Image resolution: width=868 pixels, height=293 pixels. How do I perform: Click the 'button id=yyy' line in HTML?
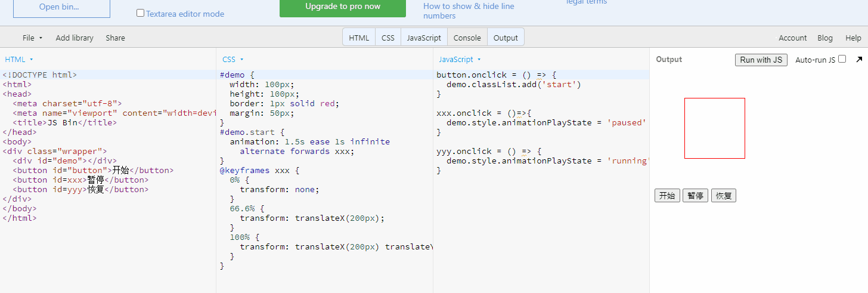click(80, 189)
